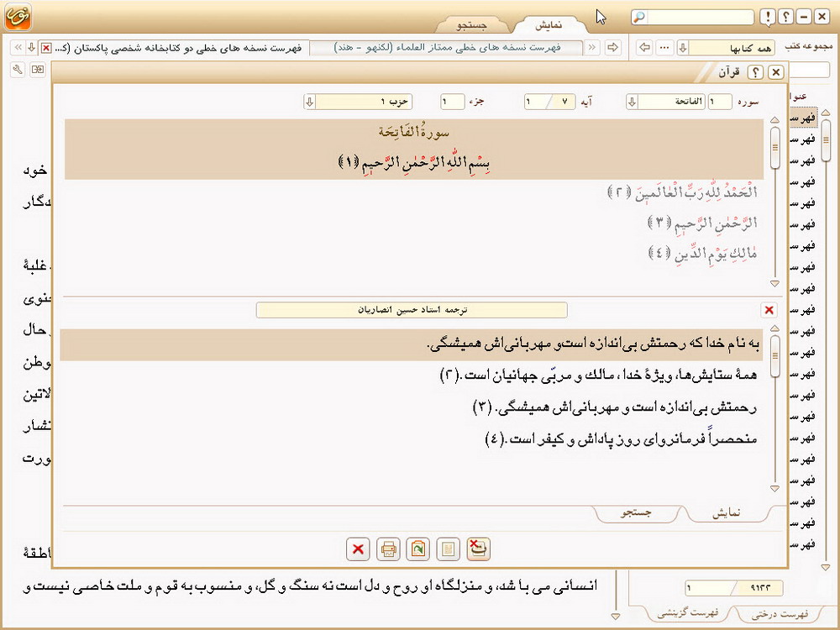Click the question mark help button in title bar
Image resolution: width=840 pixels, height=630 pixels.
(x=786, y=17)
